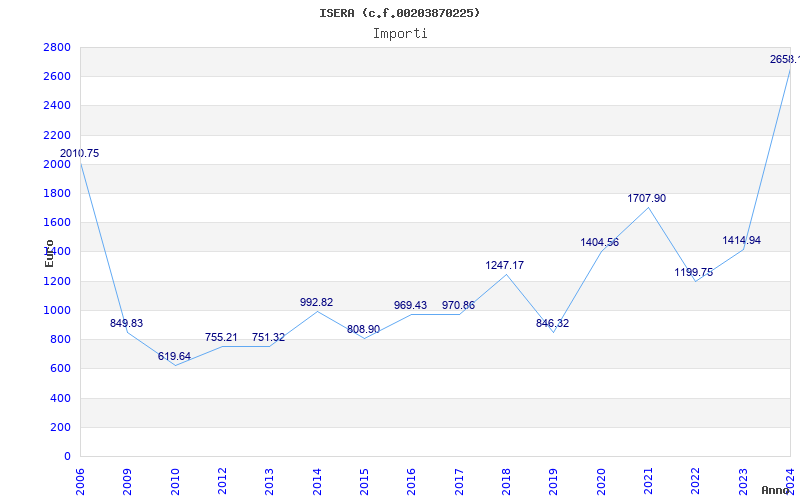
Task: Select the 808.90 data label
Action: coord(363,329)
